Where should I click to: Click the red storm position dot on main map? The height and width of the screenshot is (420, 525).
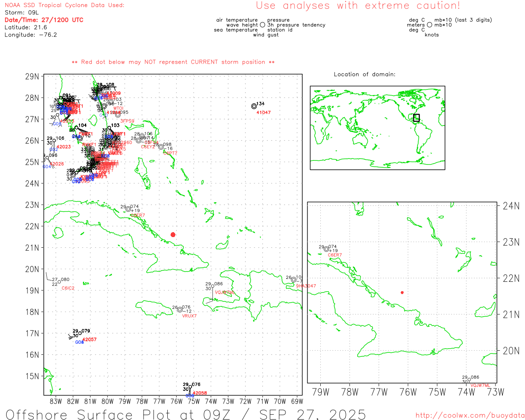point(173,235)
